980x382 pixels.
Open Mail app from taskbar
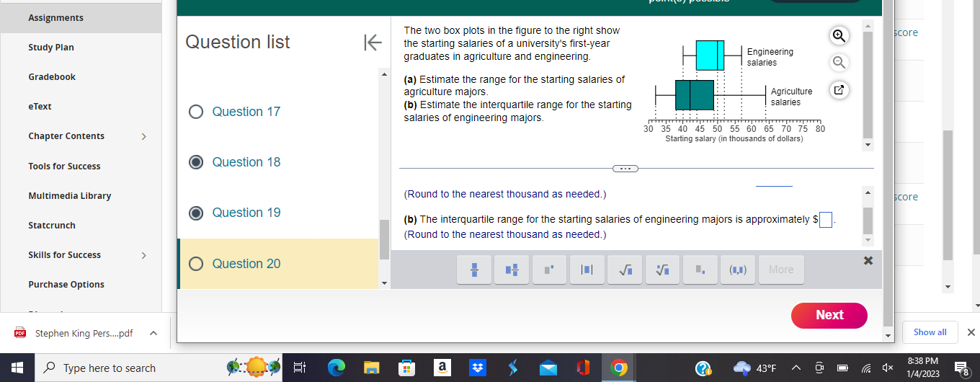(x=548, y=368)
